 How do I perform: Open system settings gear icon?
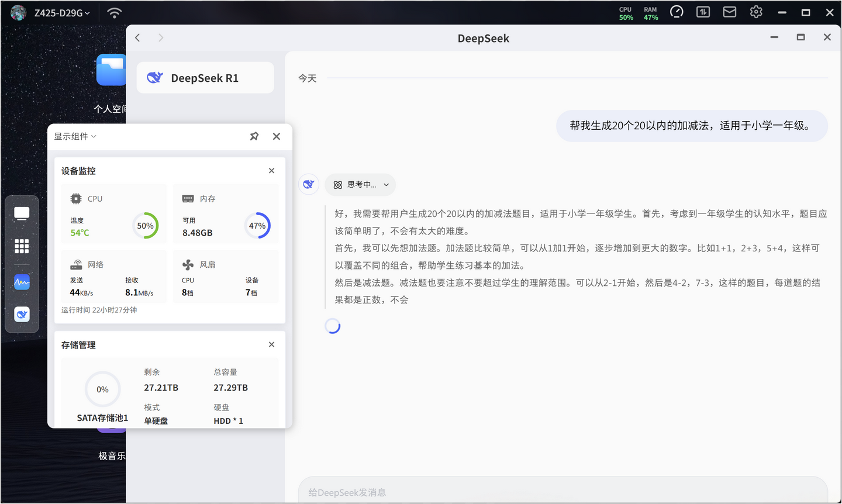click(x=756, y=12)
